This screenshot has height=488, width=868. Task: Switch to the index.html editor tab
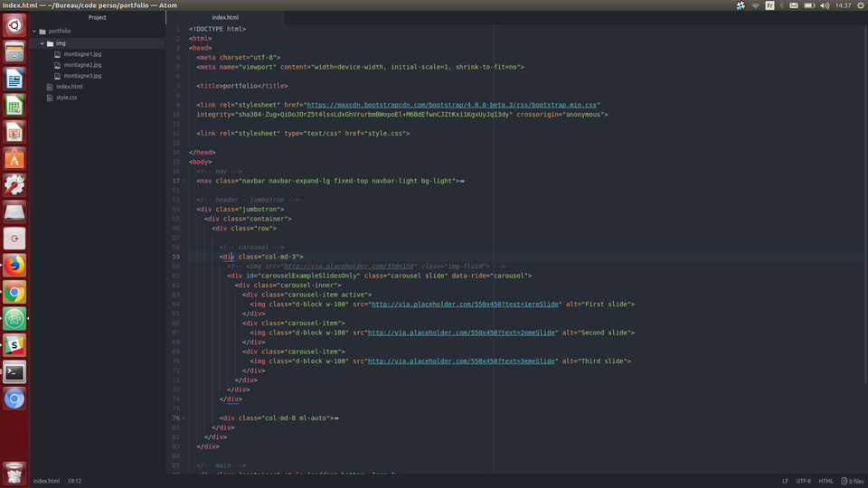tap(225, 18)
